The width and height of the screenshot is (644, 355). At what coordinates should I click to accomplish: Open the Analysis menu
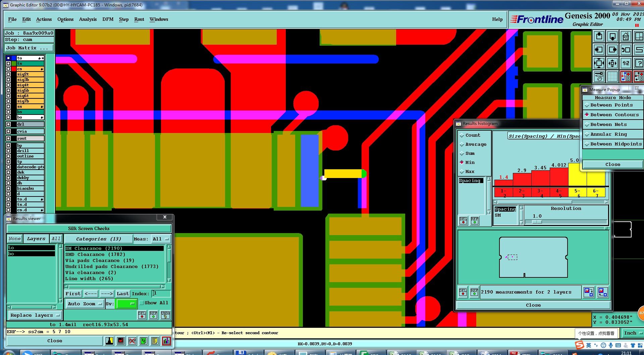tap(88, 19)
